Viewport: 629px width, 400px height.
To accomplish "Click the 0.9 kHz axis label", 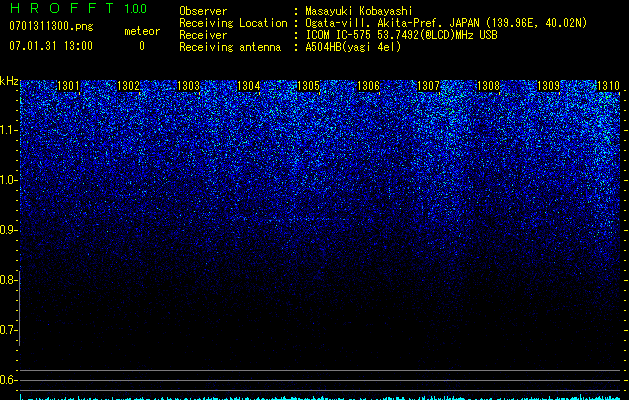I will point(8,230).
